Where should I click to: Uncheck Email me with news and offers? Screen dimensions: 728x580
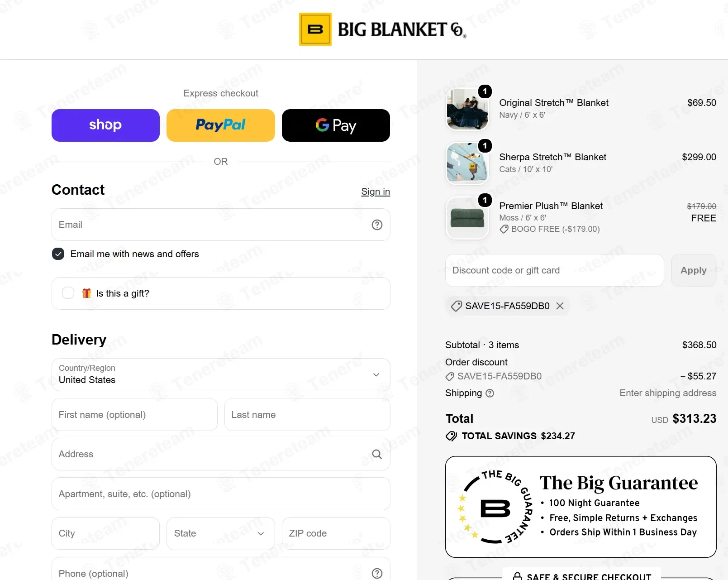tap(58, 254)
